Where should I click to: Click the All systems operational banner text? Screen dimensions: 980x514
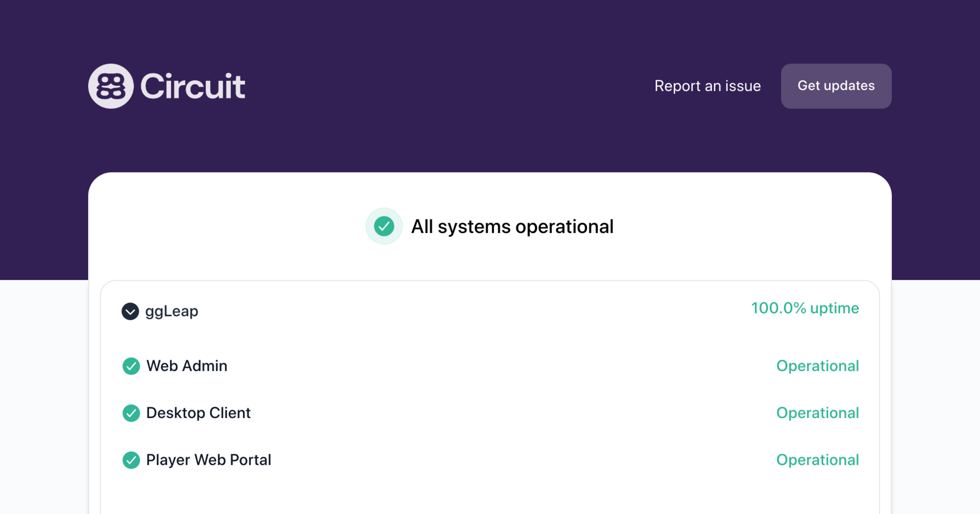tap(512, 226)
